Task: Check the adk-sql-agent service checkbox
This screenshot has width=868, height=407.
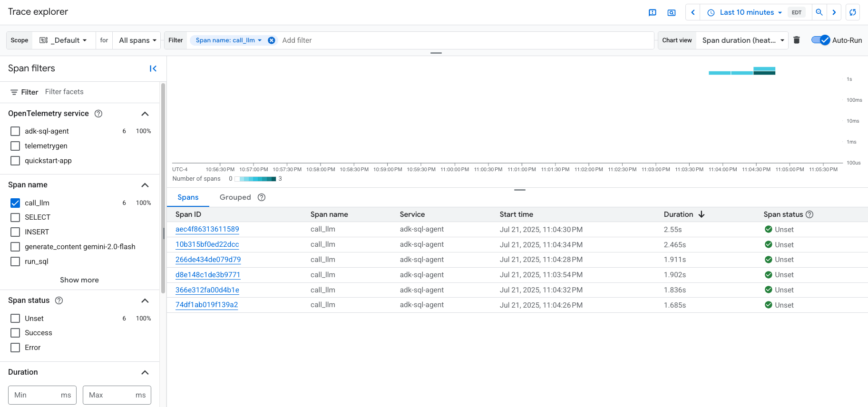Action: click(15, 131)
